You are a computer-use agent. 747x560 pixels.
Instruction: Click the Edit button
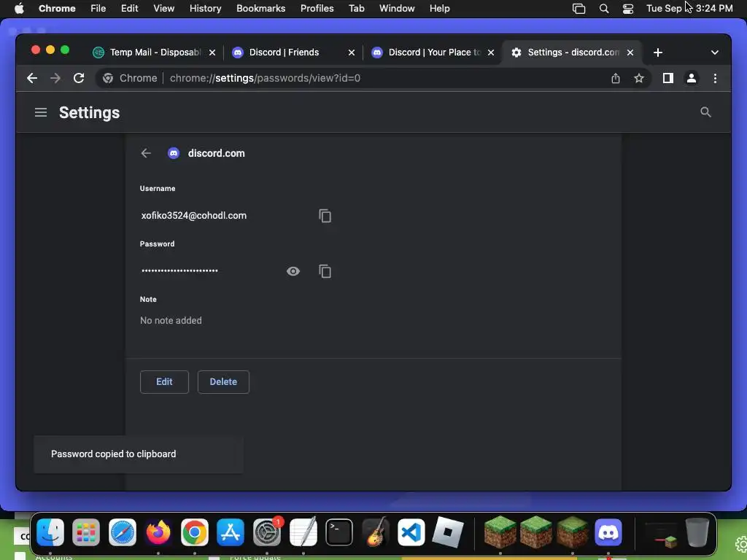coord(164,382)
